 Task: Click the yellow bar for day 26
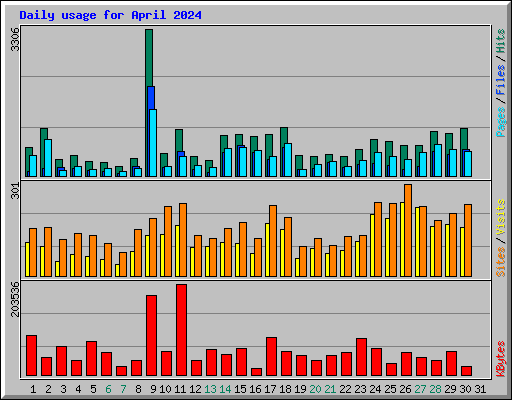402,239
